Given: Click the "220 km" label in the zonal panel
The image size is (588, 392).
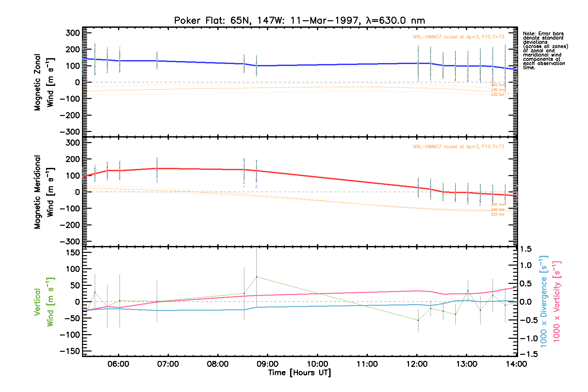Looking at the screenshot, I should pos(498,95).
